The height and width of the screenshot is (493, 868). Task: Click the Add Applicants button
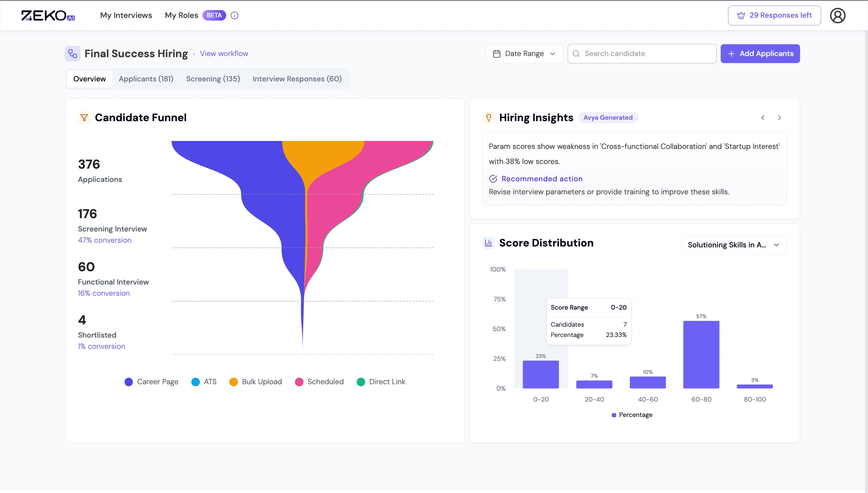[x=760, y=53]
